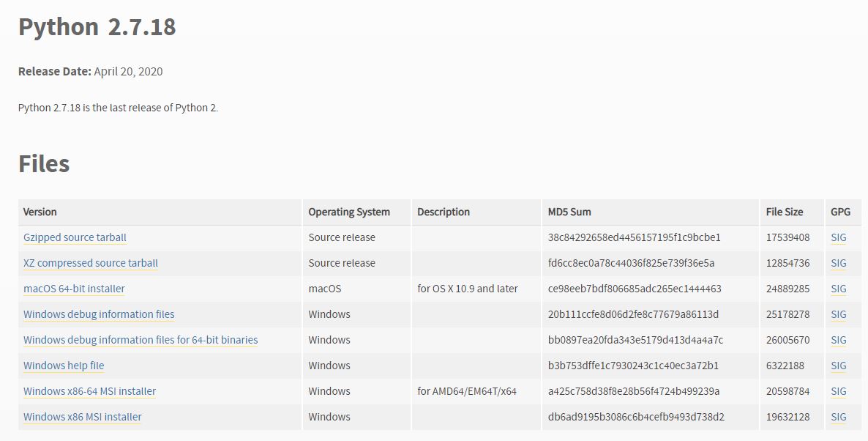Click 'Windows' in the x86-64 MSI installer row

(x=329, y=391)
